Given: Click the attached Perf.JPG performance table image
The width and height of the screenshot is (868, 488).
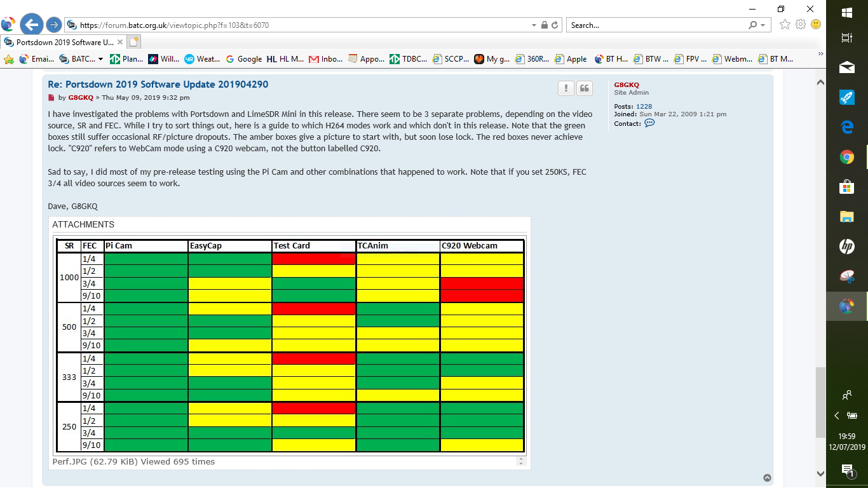Looking at the screenshot, I should (290, 345).
